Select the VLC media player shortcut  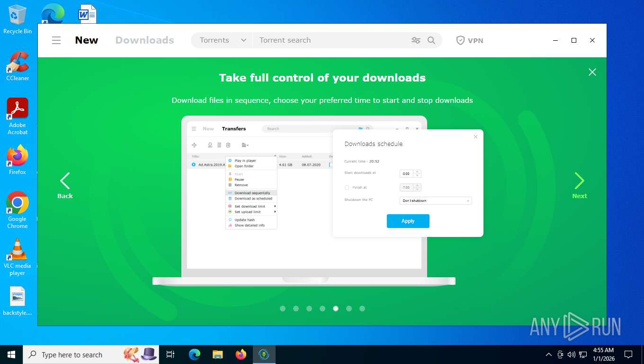pyautogui.click(x=18, y=257)
